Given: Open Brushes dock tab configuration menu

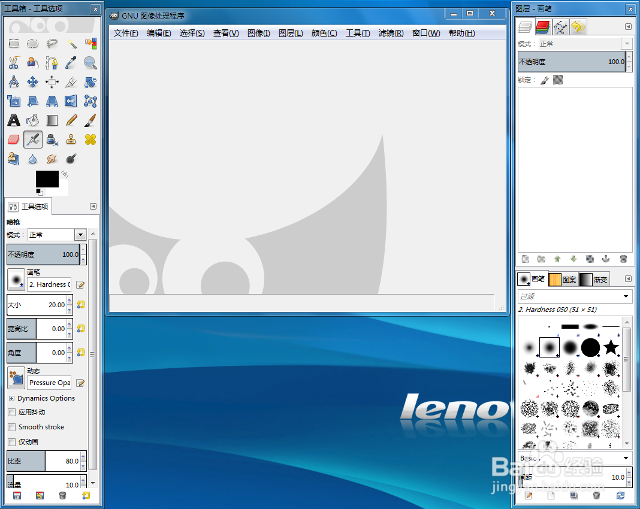Looking at the screenshot, I should 628,278.
